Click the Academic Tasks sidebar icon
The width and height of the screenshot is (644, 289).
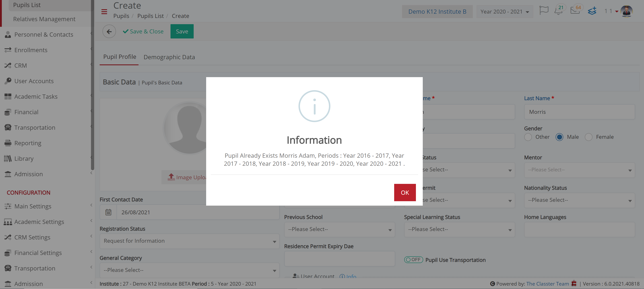point(8,96)
